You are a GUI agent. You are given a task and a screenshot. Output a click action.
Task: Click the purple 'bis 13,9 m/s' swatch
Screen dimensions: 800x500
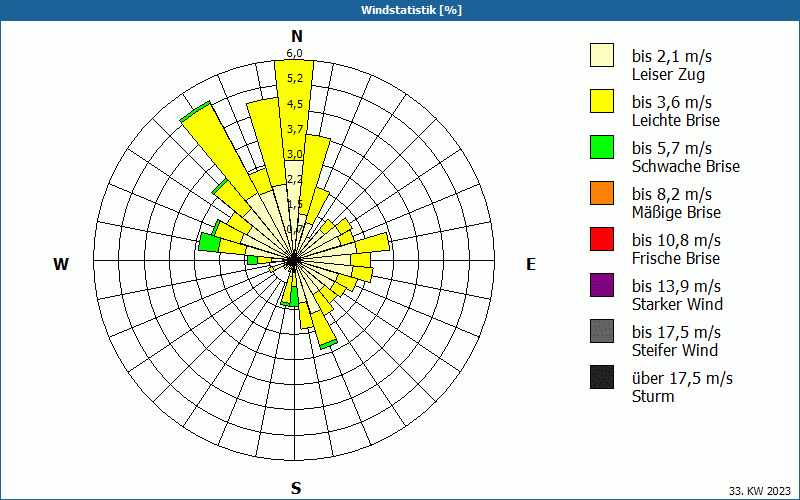tap(602, 285)
